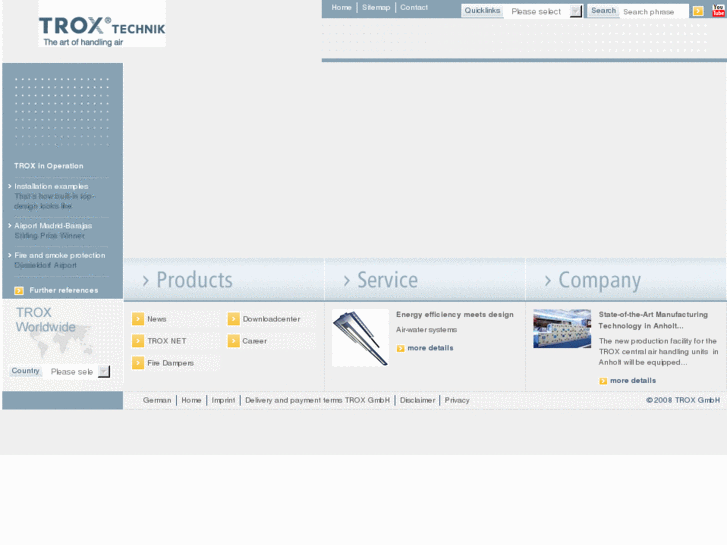727x545 pixels.
Task: Click the orange search submit arrow
Action: pos(698,11)
